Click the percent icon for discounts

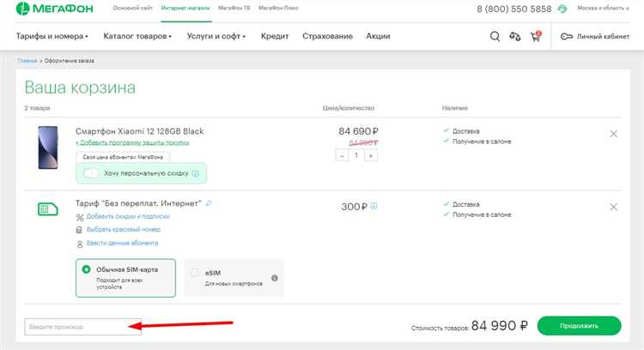[79, 217]
